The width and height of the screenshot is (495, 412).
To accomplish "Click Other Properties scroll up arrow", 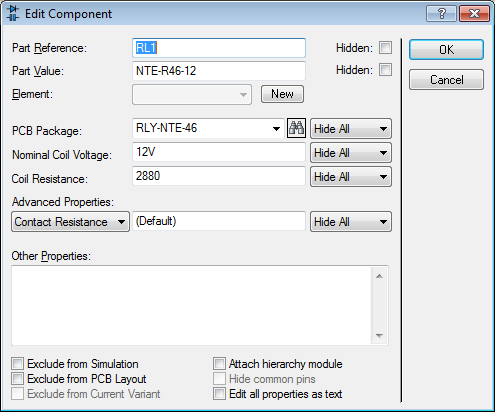I will click(379, 276).
